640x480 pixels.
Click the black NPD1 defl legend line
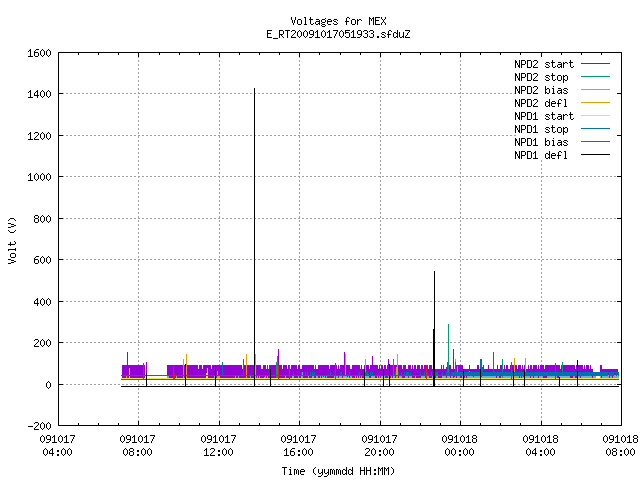coord(595,155)
